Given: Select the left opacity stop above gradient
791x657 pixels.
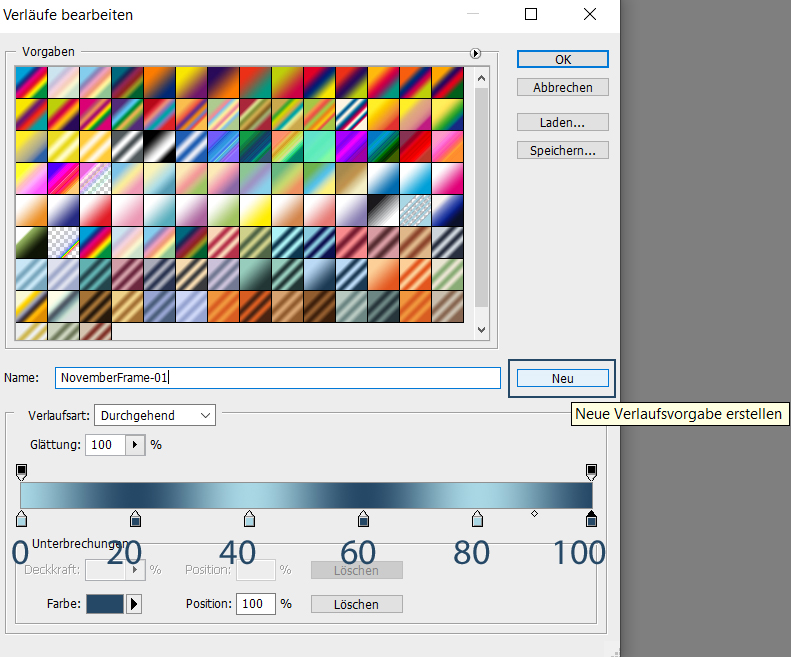Looking at the screenshot, I should pyautogui.click(x=21, y=470).
